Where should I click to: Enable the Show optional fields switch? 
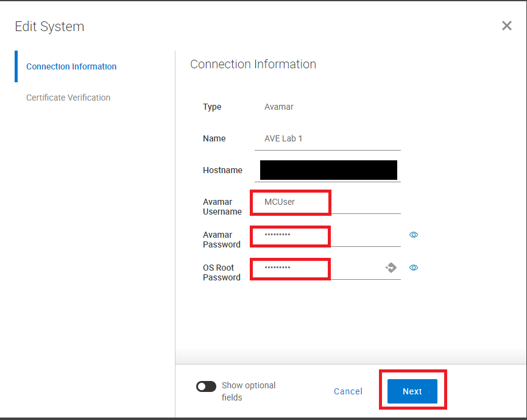[x=206, y=386]
